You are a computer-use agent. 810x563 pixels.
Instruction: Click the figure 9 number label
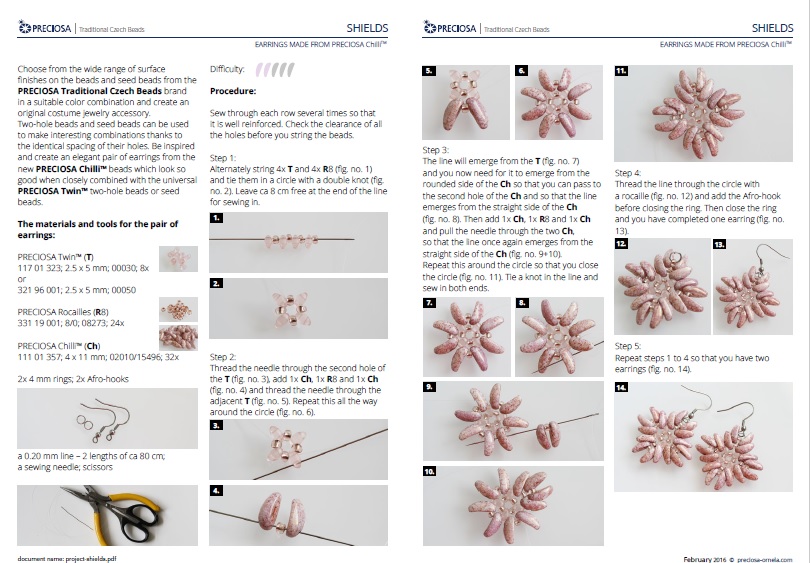coord(428,385)
